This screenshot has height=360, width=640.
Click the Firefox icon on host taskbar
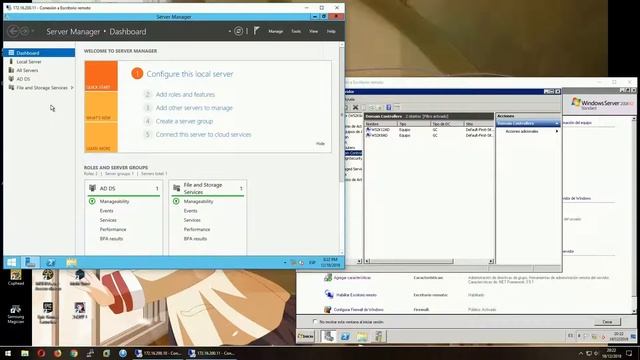[58, 353]
